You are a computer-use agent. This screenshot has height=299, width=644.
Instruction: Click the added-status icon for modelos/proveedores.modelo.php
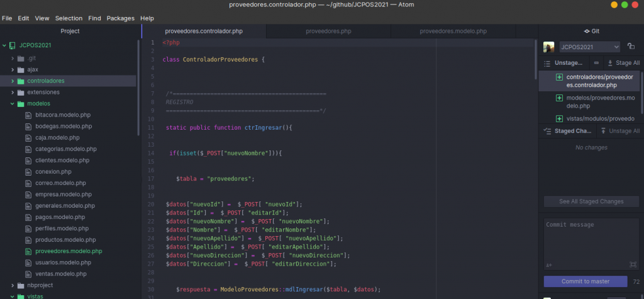coord(559,98)
